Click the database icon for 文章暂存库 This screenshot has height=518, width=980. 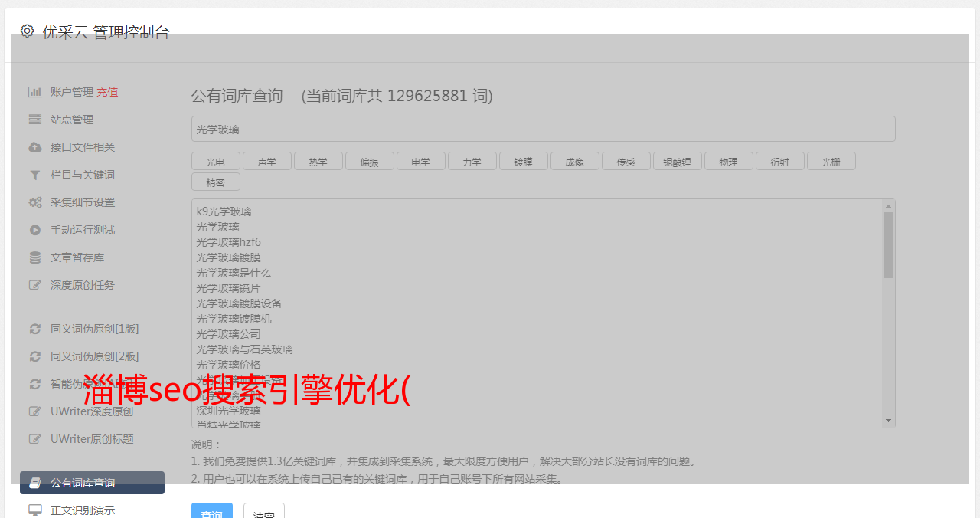coord(35,257)
